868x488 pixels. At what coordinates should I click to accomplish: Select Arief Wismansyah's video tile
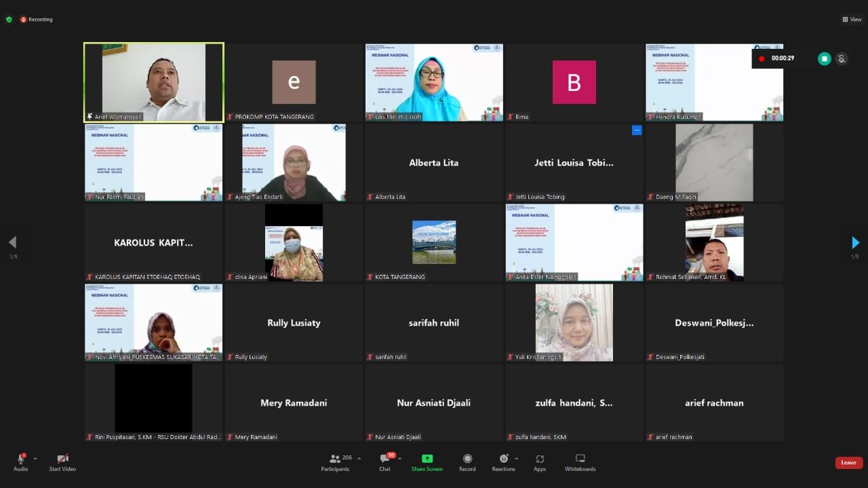pyautogui.click(x=154, y=82)
